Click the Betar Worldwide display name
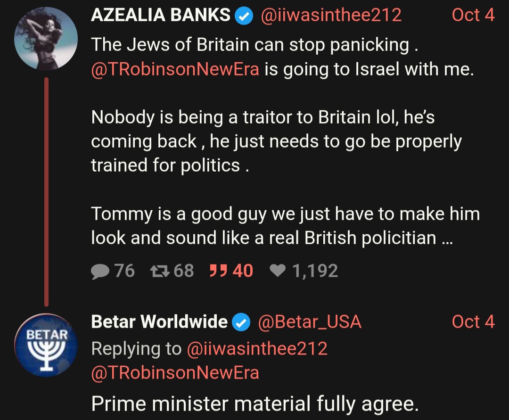509x420 pixels. tap(159, 321)
